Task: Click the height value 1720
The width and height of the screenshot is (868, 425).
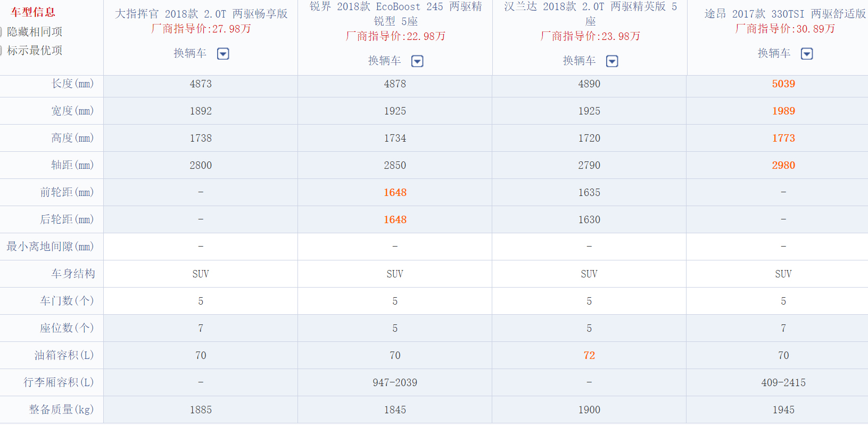Action: (x=589, y=138)
